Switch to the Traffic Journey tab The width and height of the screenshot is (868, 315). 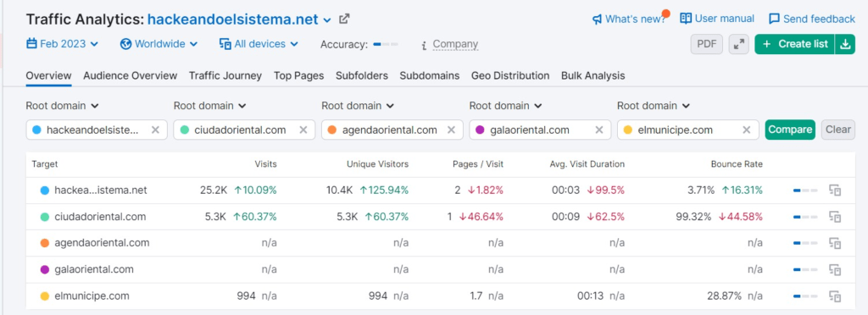225,75
